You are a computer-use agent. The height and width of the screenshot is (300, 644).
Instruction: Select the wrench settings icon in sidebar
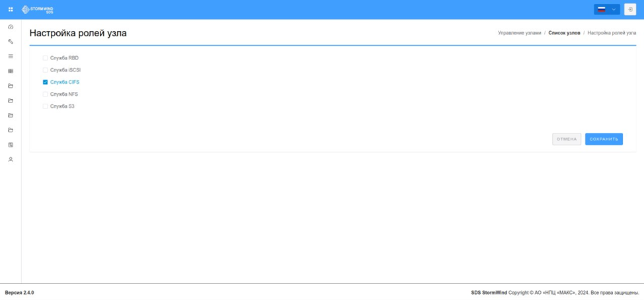pos(11,42)
